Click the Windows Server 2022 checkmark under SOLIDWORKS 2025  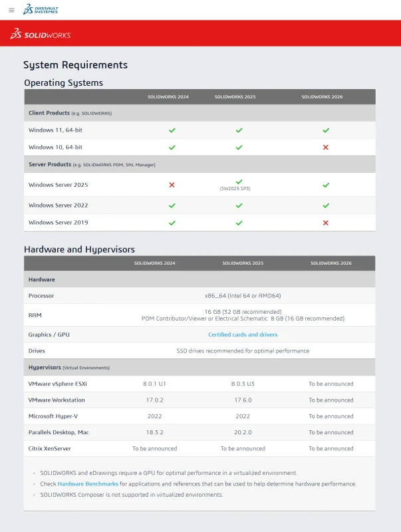pyautogui.click(x=239, y=205)
